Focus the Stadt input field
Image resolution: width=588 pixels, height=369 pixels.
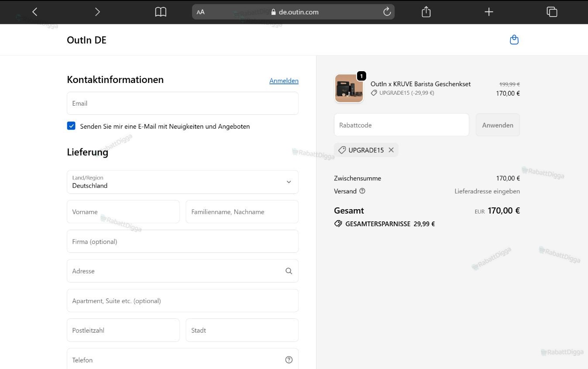[x=242, y=330]
